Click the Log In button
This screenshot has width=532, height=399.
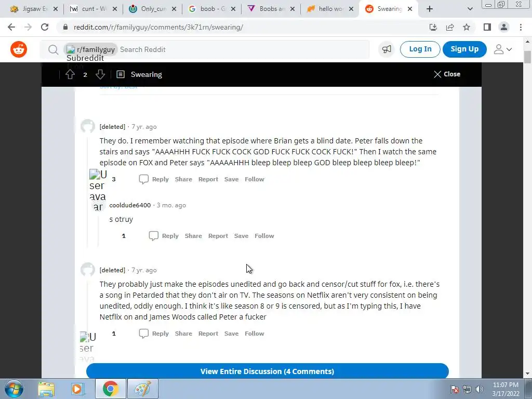(420, 49)
